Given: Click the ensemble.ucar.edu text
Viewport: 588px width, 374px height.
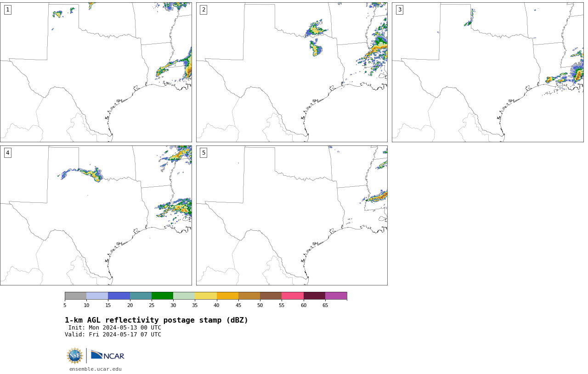Looking at the screenshot, I should (x=96, y=369).
